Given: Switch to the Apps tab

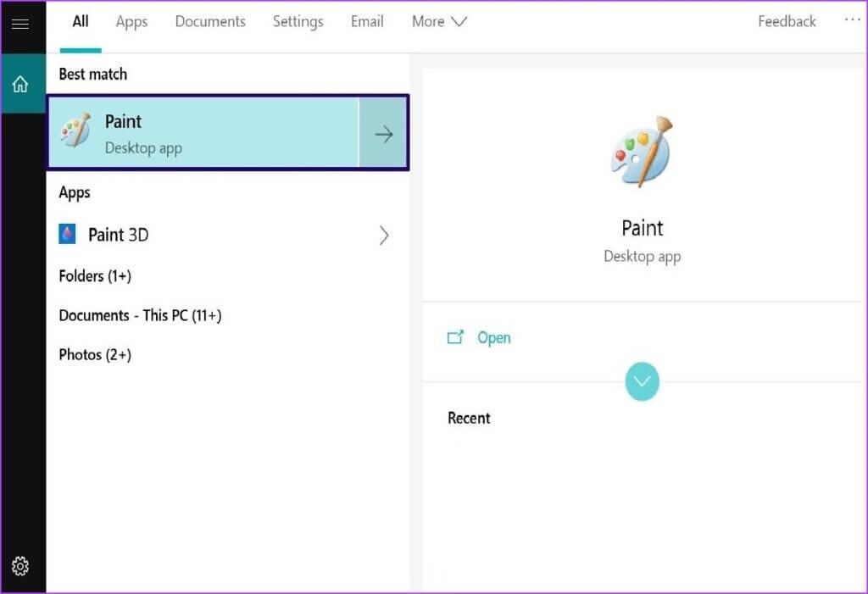Looking at the screenshot, I should [131, 21].
